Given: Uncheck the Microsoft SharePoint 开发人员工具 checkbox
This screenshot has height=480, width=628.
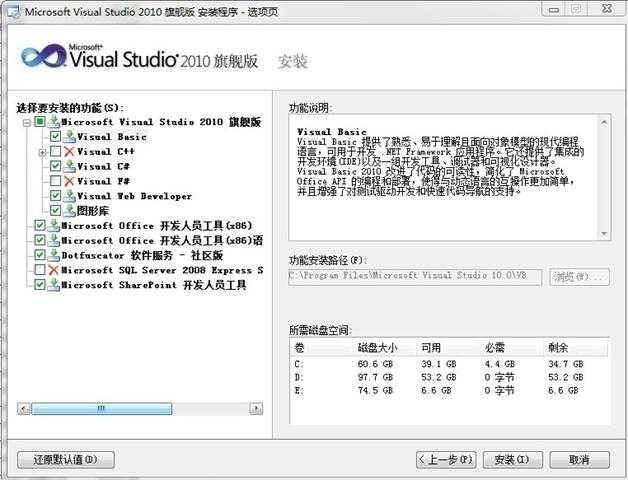Looking at the screenshot, I should click(40, 284).
